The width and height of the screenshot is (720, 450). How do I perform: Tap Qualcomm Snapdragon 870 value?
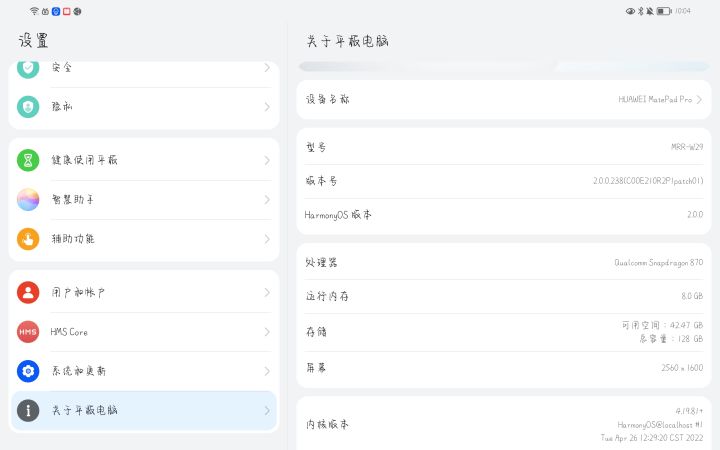(658, 263)
